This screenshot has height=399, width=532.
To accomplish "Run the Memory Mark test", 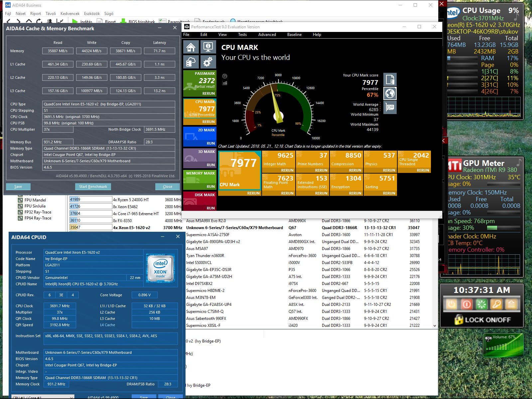I will tap(211, 187).
